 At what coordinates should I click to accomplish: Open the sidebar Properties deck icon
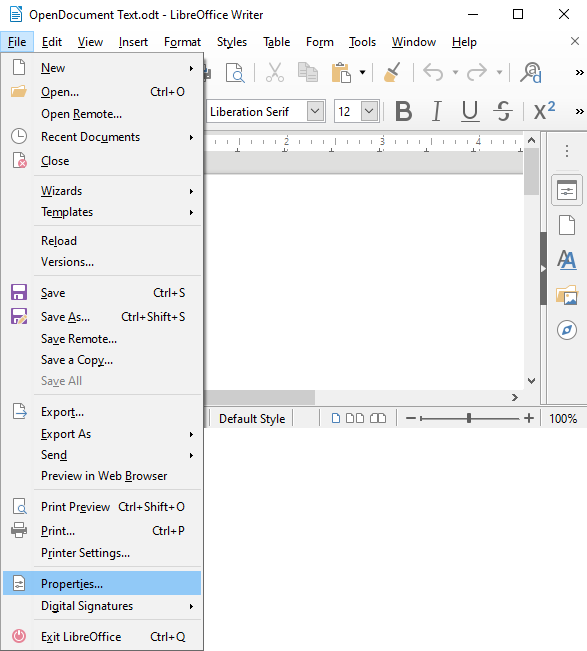(567, 191)
